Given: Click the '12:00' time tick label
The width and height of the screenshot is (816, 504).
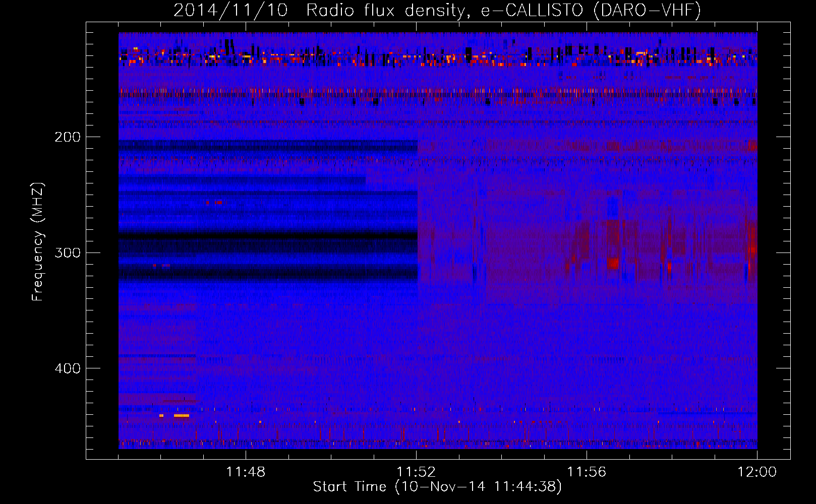Looking at the screenshot, I should (x=757, y=472).
